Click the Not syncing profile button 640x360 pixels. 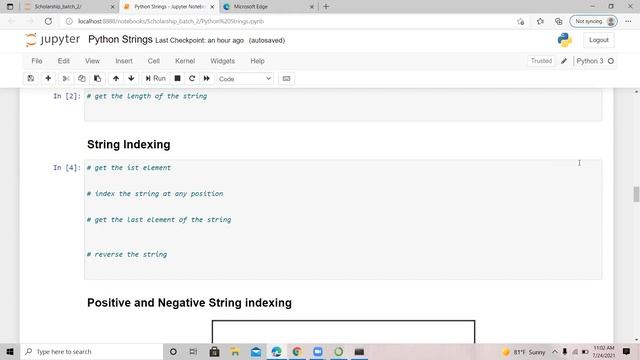pos(593,21)
